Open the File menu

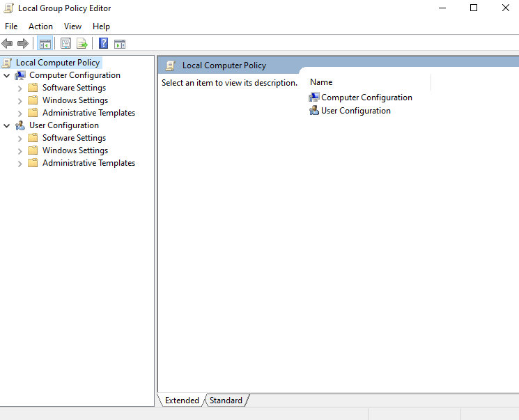pos(11,26)
